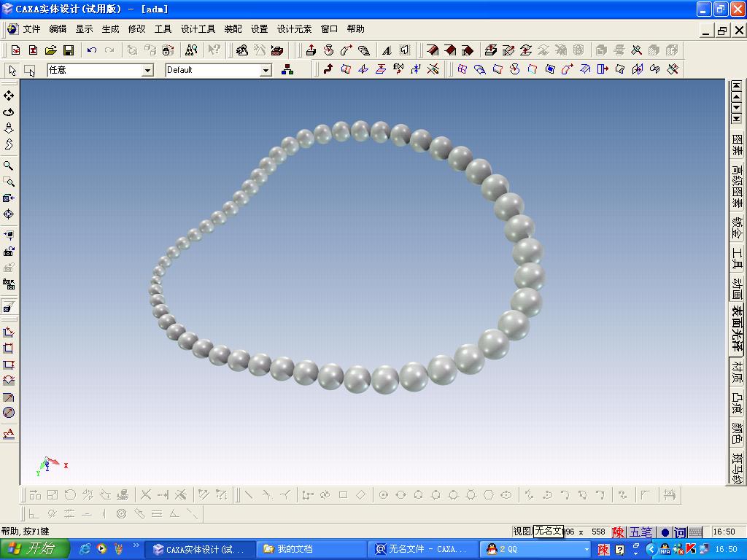Click the target/look-at camera tool
747x560 pixels.
[9, 214]
